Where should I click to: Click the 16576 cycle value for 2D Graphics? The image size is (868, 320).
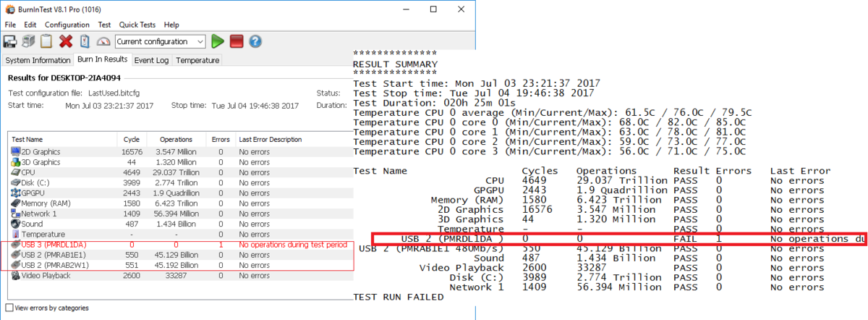[132, 152]
